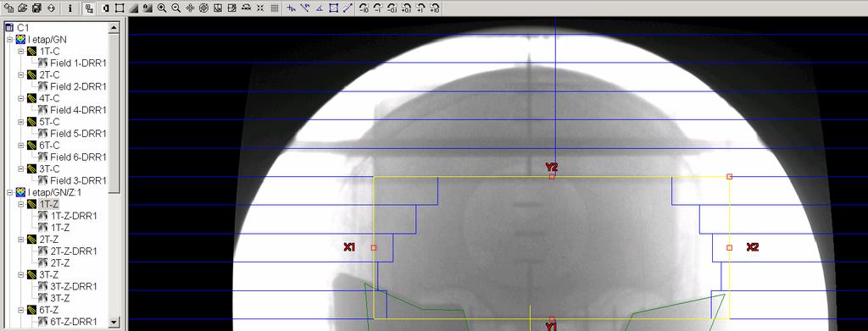Select Field 1-DRR1 in the tree
Image resolution: width=868 pixels, height=331 pixels.
(x=77, y=63)
